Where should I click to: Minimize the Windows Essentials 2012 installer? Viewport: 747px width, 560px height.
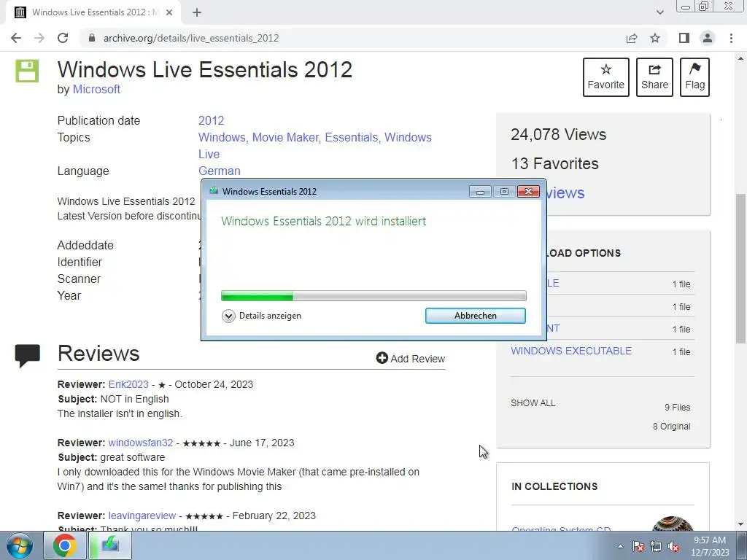click(x=480, y=192)
